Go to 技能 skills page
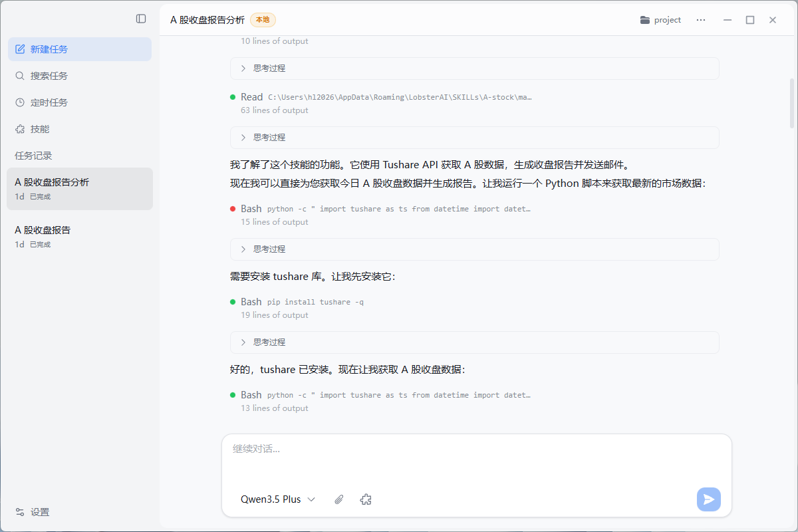 [40, 129]
